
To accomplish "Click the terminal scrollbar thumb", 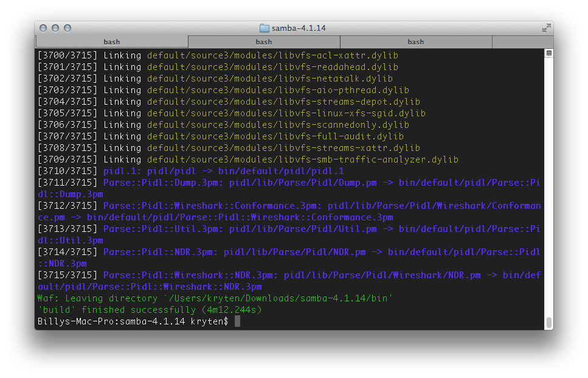I will coord(548,323).
